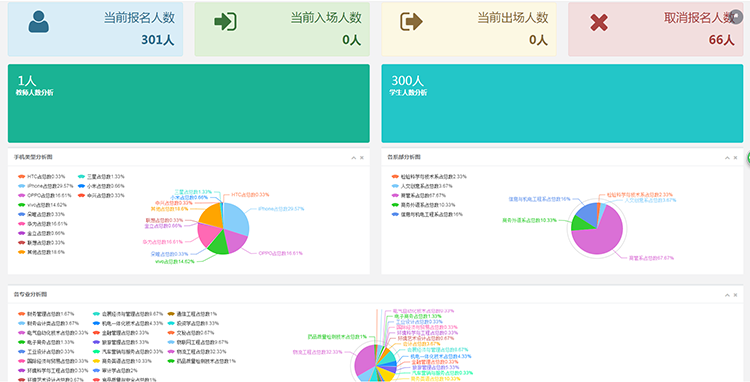Toggle the iPhone legend item
Image resolution: width=750 pixels, height=382 pixels.
pyautogui.click(x=46, y=186)
